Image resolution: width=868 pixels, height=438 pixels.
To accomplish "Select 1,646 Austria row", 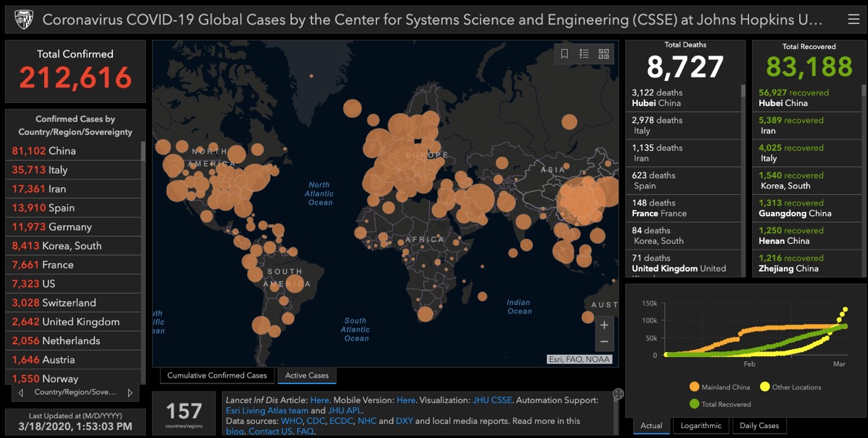I will (x=74, y=360).
